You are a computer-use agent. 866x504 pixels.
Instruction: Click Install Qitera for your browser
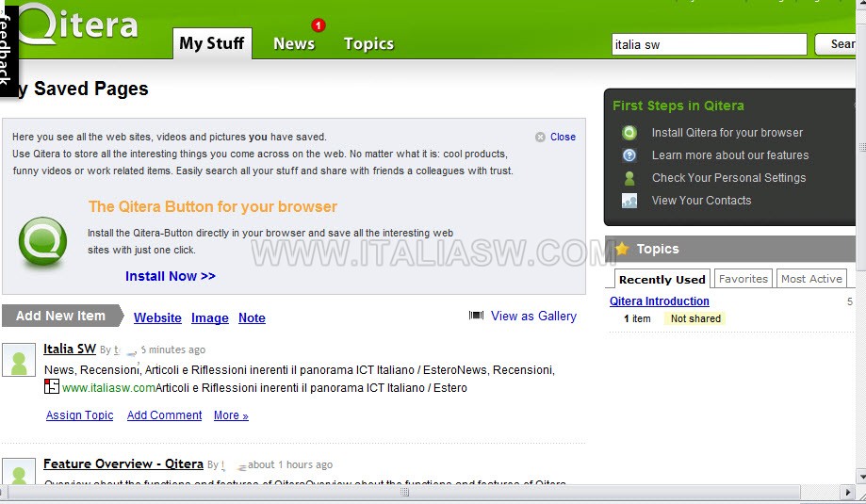click(x=727, y=133)
